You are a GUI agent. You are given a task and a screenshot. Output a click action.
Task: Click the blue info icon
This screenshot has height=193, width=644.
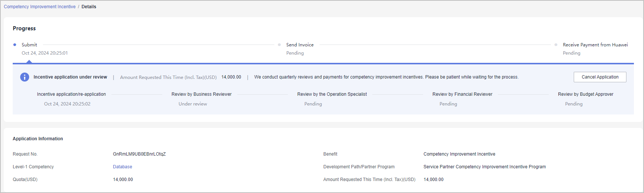(25, 77)
